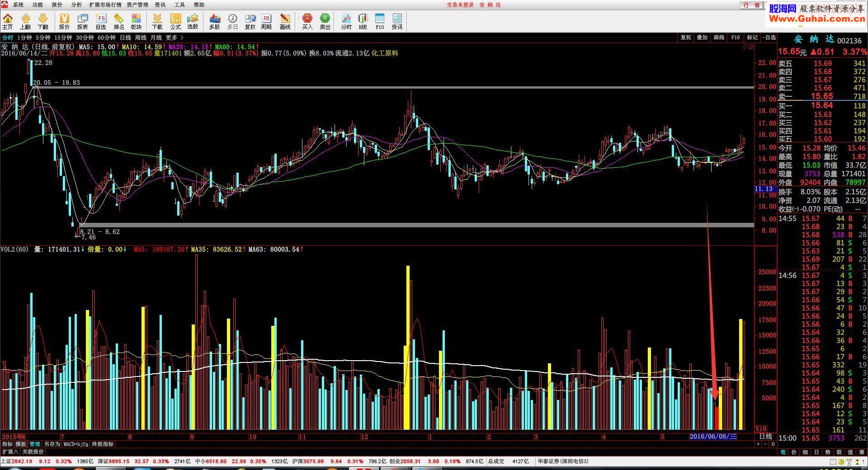Open the 报价 quotes toolbar icon

(65, 21)
